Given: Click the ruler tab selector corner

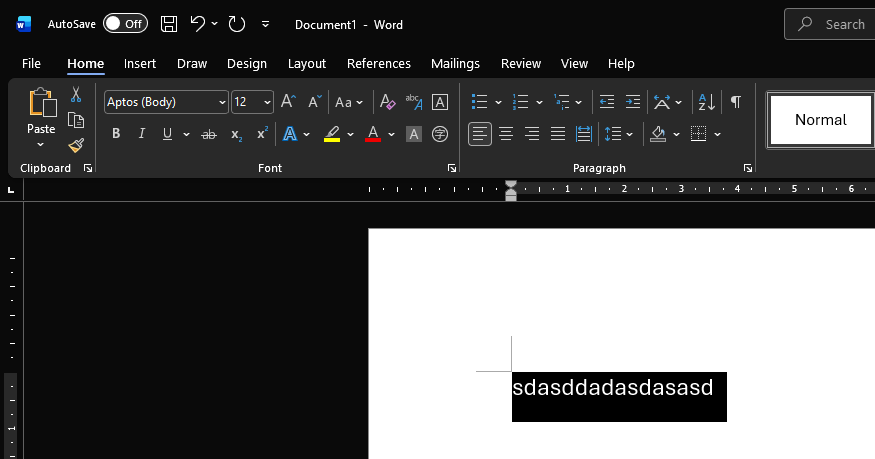Looking at the screenshot, I should [11, 190].
